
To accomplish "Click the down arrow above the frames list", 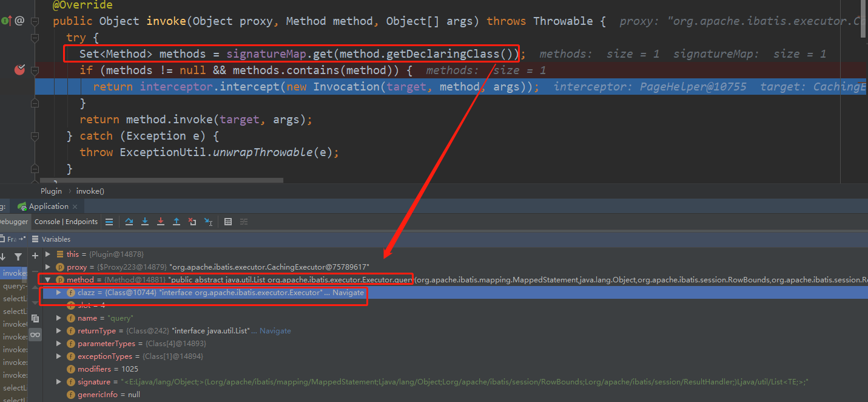I will 3,257.
